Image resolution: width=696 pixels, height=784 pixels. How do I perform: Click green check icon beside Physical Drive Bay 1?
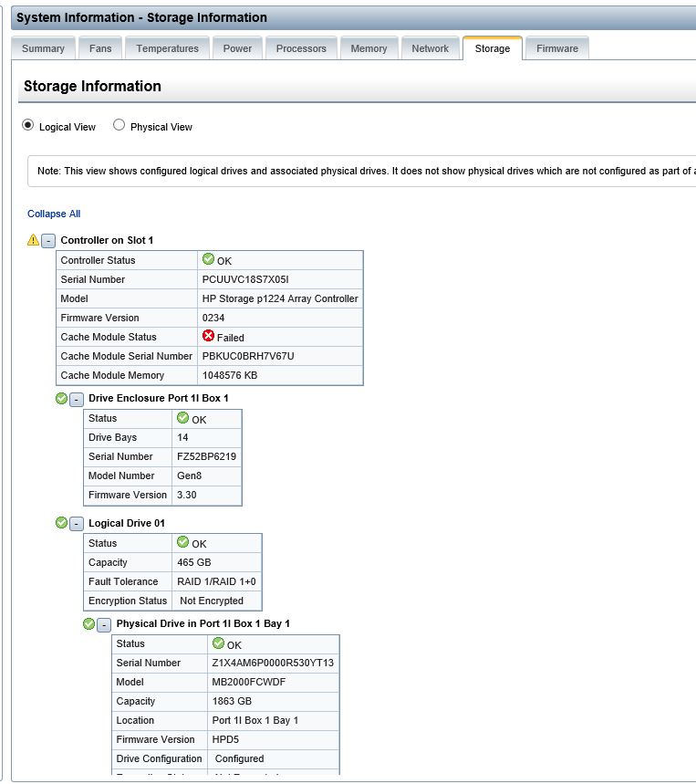click(x=89, y=623)
